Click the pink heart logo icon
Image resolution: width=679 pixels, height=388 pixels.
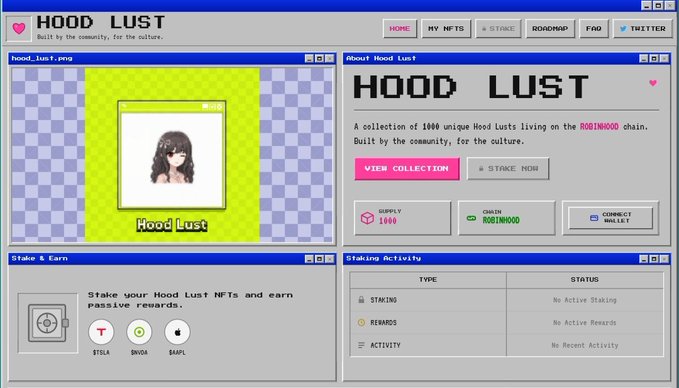[x=19, y=29]
